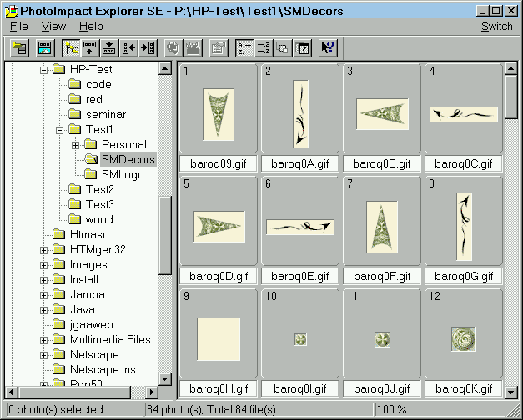523x420 pixels.
Task: Expand the Netscape folder node
Action: coord(43,355)
